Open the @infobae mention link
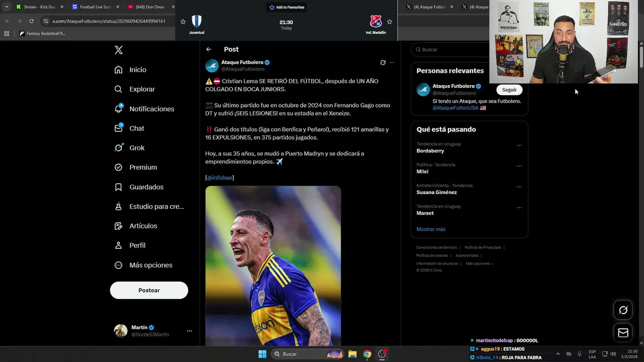The image size is (644, 362). coord(219,177)
